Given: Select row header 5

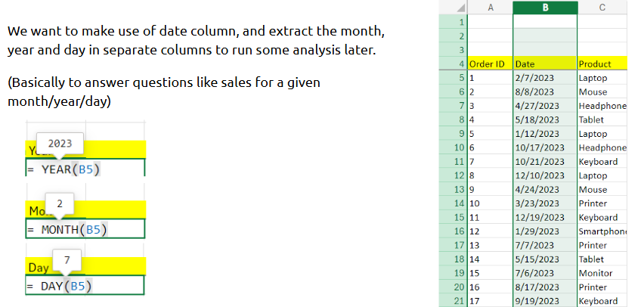Looking at the screenshot, I should pos(460,77).
